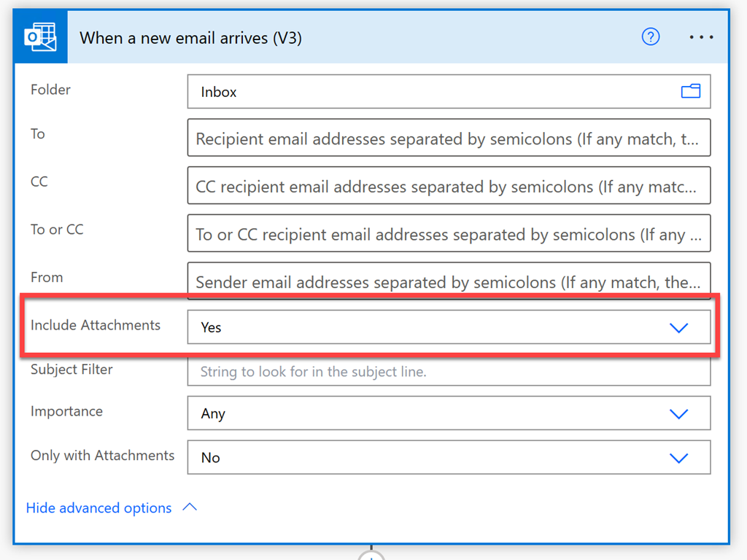The width and height of the screenshot is (747, 560).
Task: Click the Importance field label
Action: (66, 411)
